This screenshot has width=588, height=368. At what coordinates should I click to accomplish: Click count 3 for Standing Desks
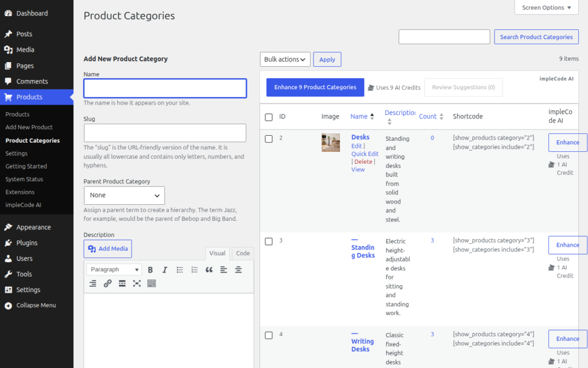(432, 240)
